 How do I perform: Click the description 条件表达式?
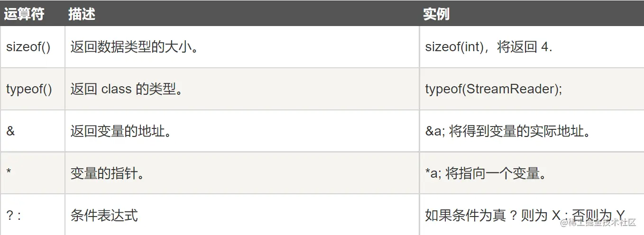tap(104, 216)
